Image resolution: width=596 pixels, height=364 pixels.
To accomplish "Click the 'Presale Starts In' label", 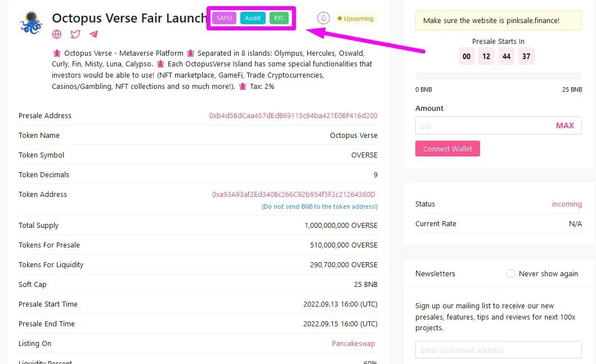I will [498, 42].
